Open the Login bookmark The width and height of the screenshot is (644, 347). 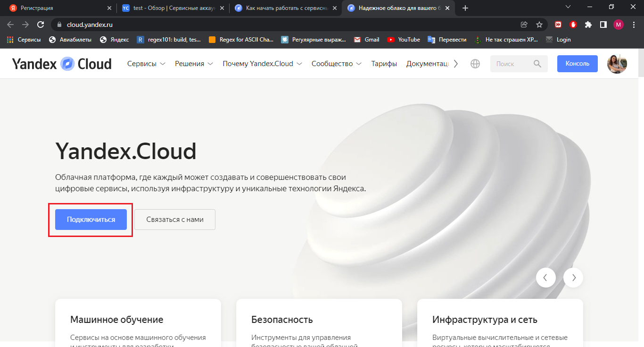(x=558, y=40)
